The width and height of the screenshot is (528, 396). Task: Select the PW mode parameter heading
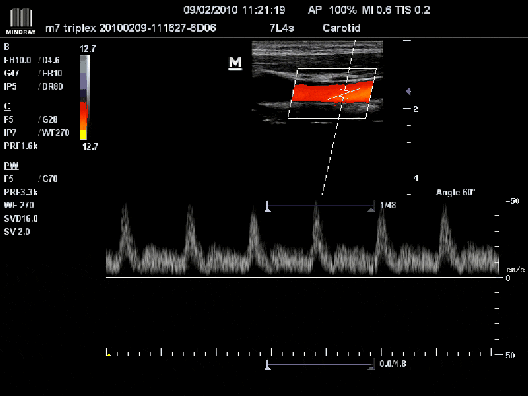point(11,166)
